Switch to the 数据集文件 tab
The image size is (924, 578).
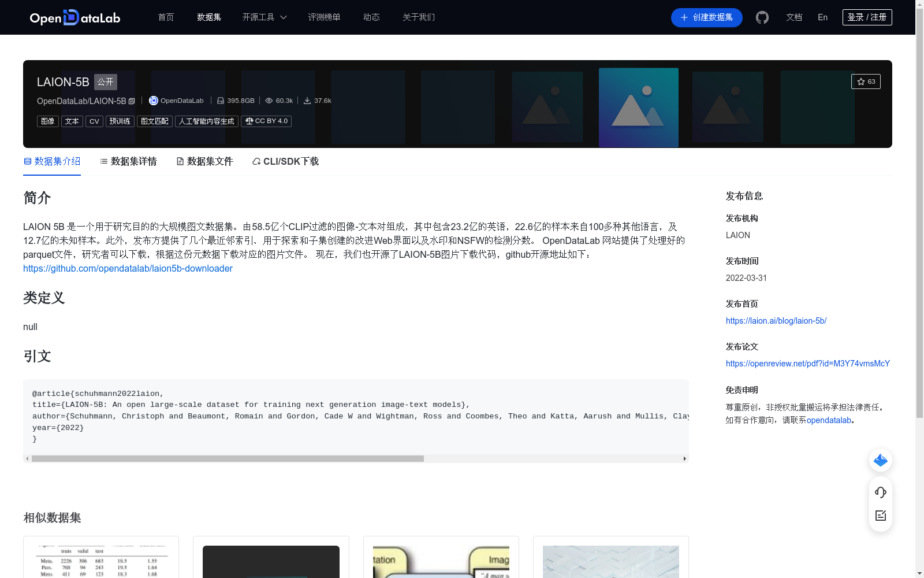point(204,161)
